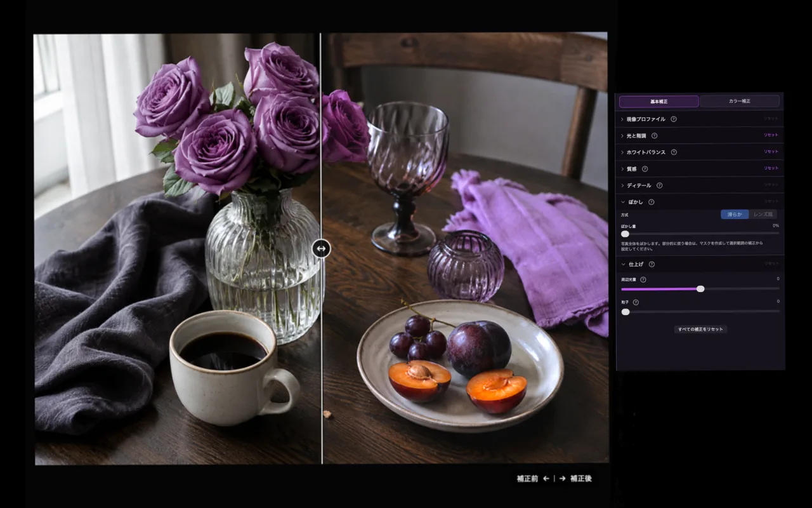812x508 pixels.
Task: Switch to the カラー補正 tab
Action: 739,102
